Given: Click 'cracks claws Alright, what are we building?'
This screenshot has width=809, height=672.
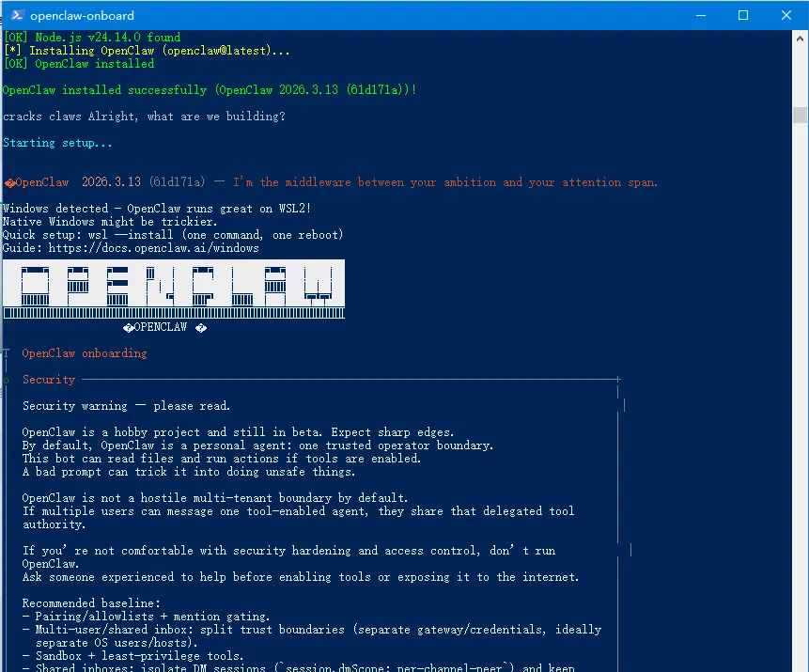Looking at the screenshot, I should (144, 117).
